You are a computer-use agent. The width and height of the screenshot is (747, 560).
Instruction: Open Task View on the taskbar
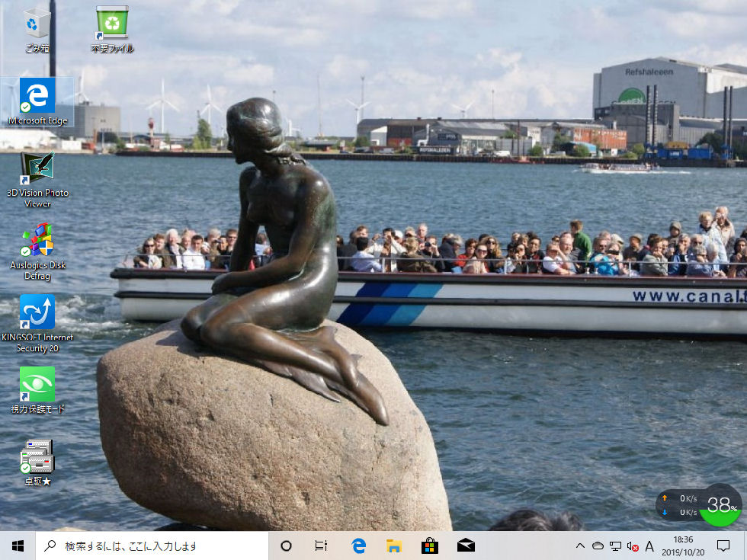[322, 546]
